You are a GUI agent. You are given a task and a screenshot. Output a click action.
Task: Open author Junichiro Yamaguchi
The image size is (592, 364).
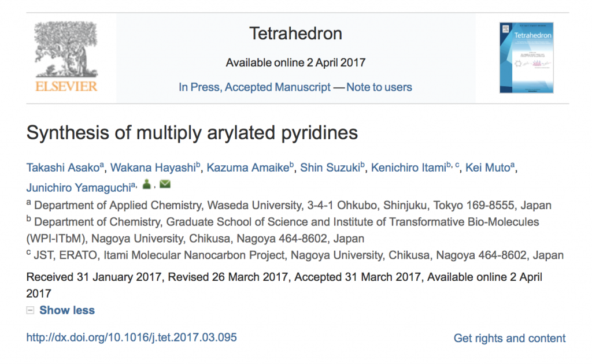79,187
